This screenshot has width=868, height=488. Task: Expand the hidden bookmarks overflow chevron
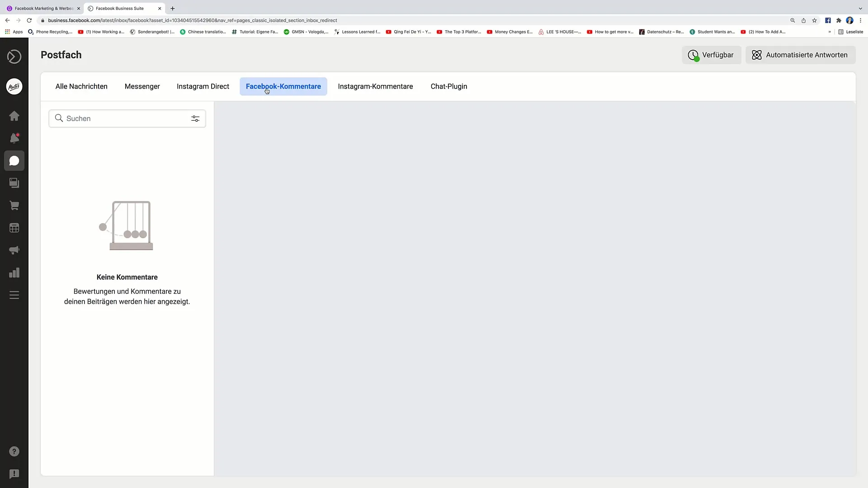click(830, 32)
